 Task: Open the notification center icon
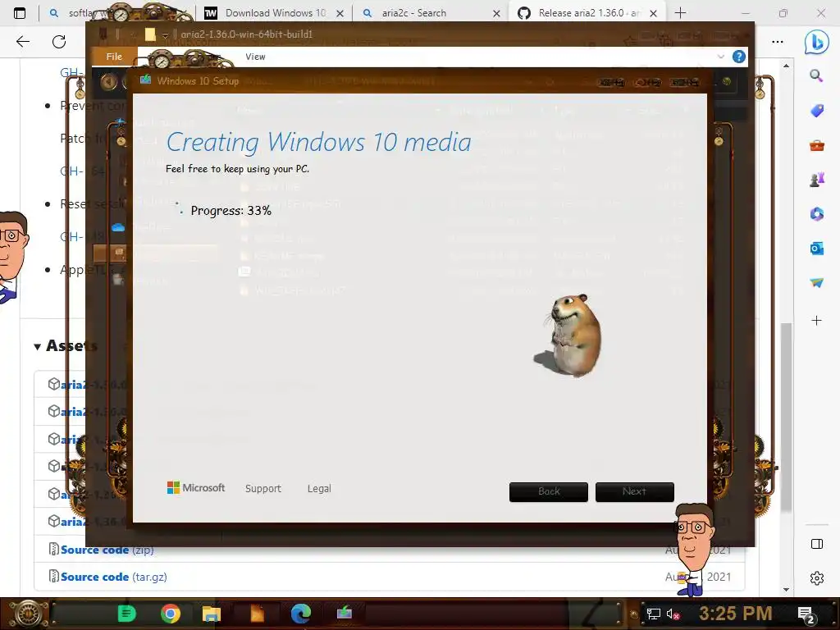point(807,615)
